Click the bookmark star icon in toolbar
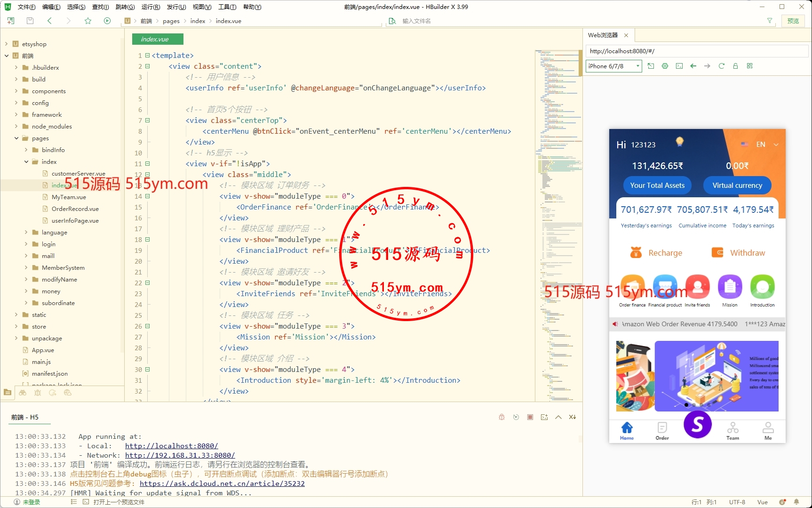Viewport: 812px width, 508px height. click(x=88, y=21)
